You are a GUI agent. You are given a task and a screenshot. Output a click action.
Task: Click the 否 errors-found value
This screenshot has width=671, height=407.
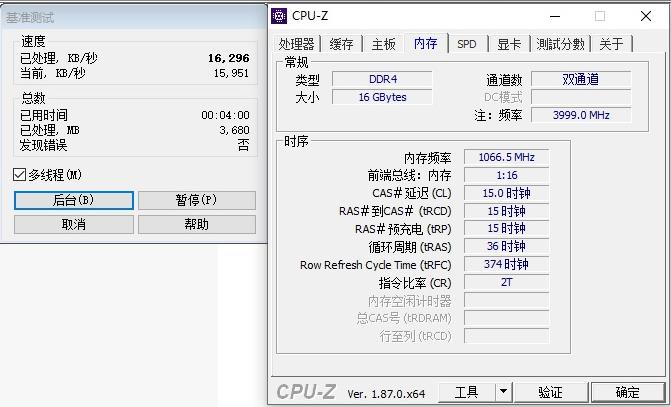pyautogui.click(x=243, y=145)
